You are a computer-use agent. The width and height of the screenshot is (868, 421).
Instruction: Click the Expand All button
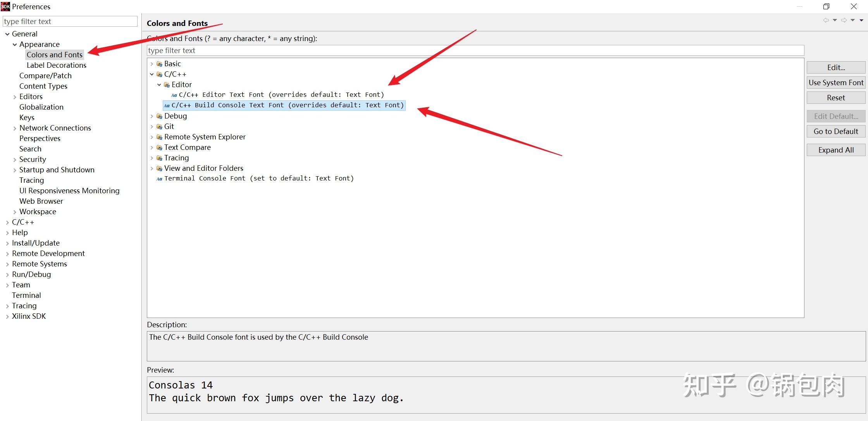836,150
